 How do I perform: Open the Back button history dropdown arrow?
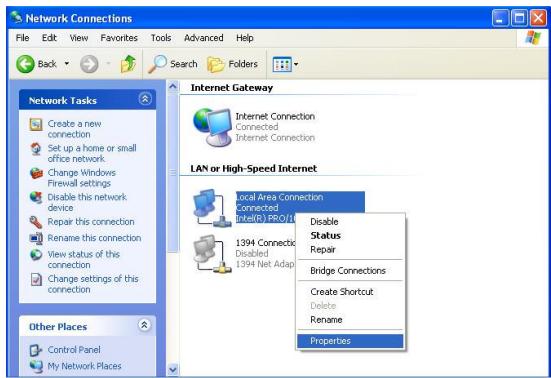pyautogui.click(x=67, y=64)
